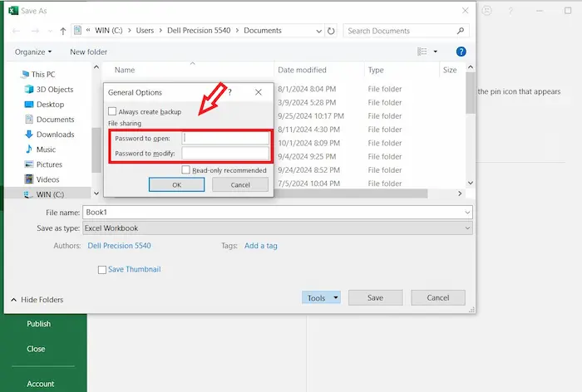The width and height of the screenshot is (582, 392).
Task: Open Videos in the navigation pane
Action: coord(42,179)
